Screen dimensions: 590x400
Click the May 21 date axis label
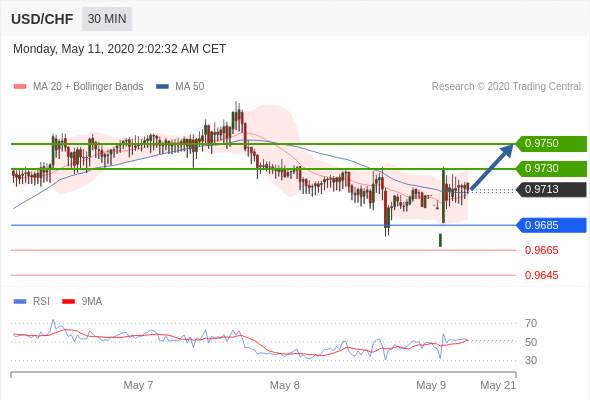(498, 385)
